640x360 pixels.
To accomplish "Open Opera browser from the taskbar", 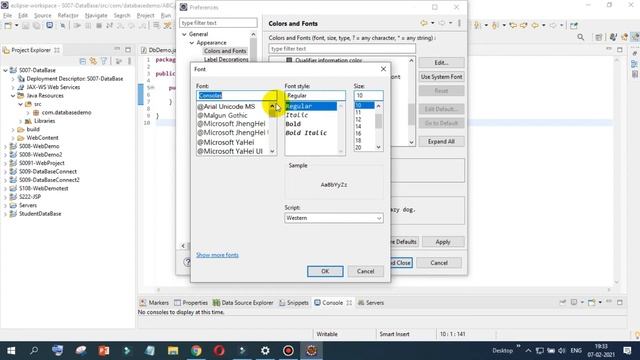I will (219, 351).
